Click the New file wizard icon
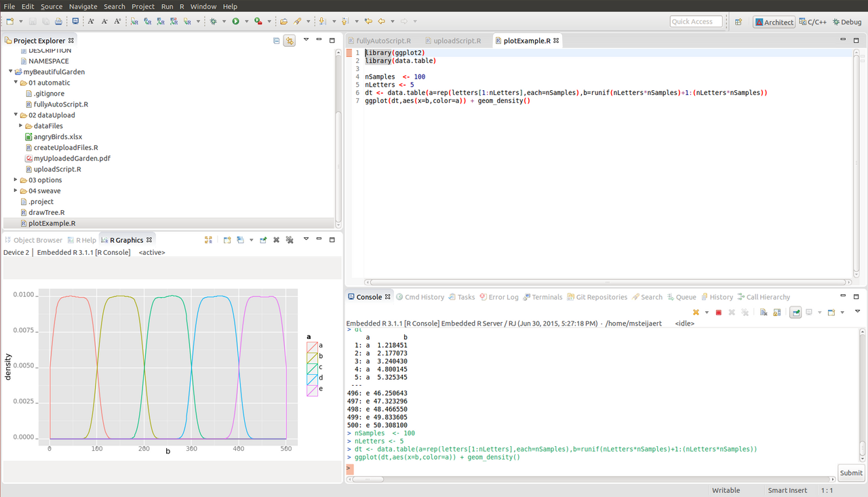This screenshot has width=868, height=497. [x=10, y=21]
